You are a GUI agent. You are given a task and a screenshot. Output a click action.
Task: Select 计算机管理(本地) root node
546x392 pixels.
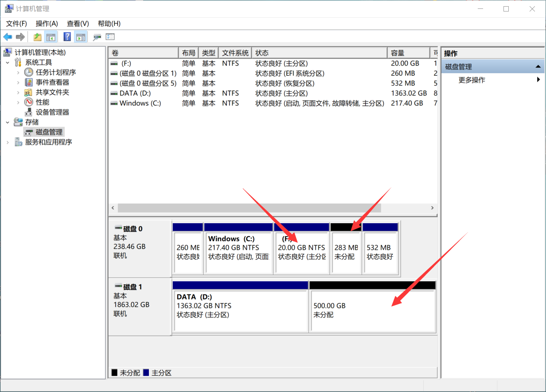coord(40,52)
